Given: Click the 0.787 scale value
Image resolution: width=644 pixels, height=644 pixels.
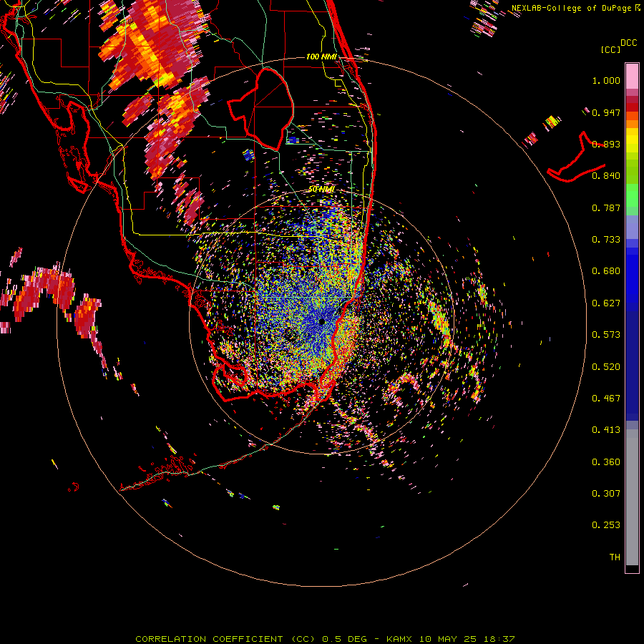Looking at the screenshot, I should point(606,208).
